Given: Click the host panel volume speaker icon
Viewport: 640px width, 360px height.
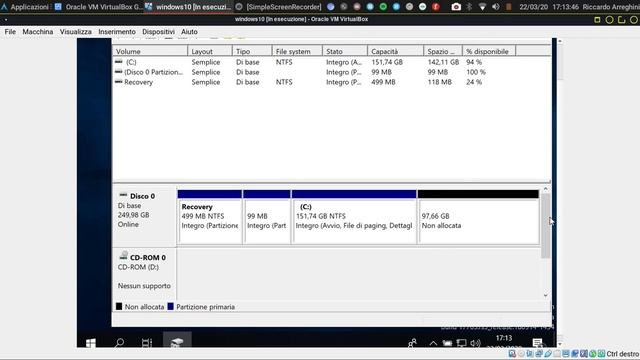Looking at the screenshot, I should (x=496, y=7).
